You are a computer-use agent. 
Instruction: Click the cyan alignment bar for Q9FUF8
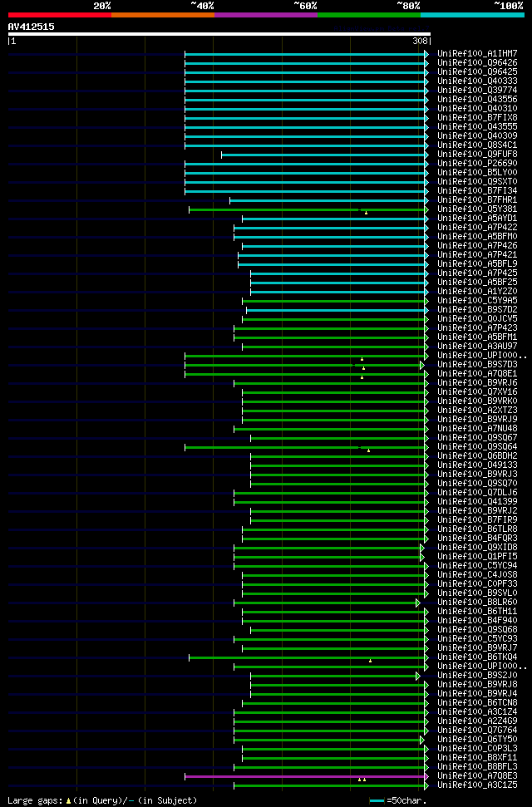pyautogui.click(x=323, y=155)
